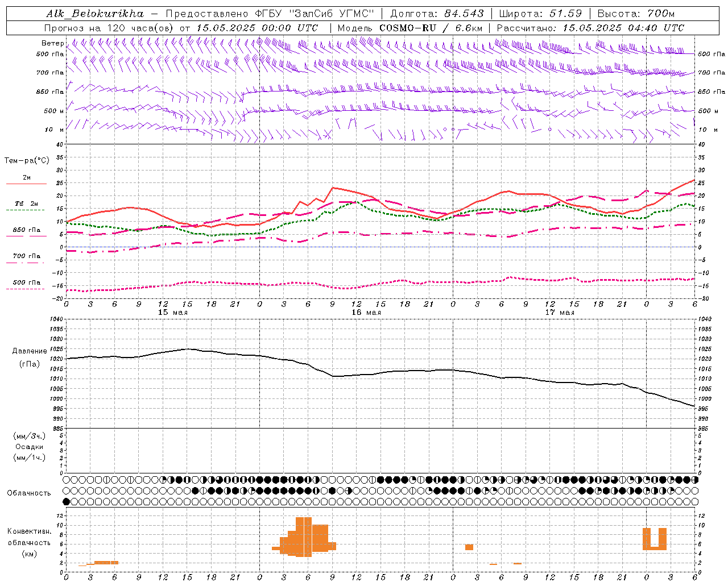Click the model name COSMO-RU / 6.6км

point(431,28)
